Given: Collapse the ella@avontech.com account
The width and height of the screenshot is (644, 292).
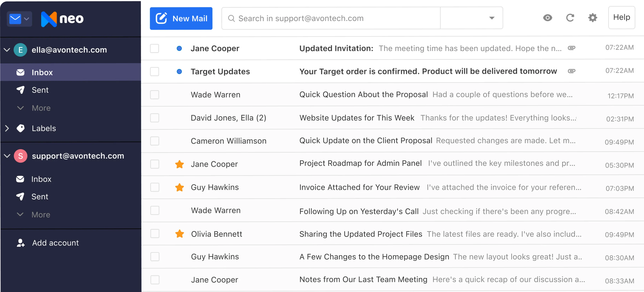Looking at the screenshot, I should click(7, 50).
